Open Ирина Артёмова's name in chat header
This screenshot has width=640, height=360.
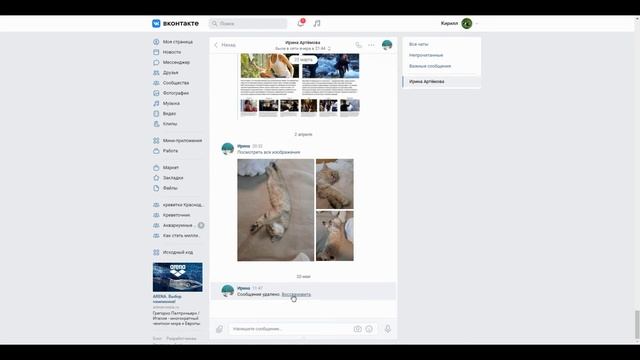click(302, 42)
